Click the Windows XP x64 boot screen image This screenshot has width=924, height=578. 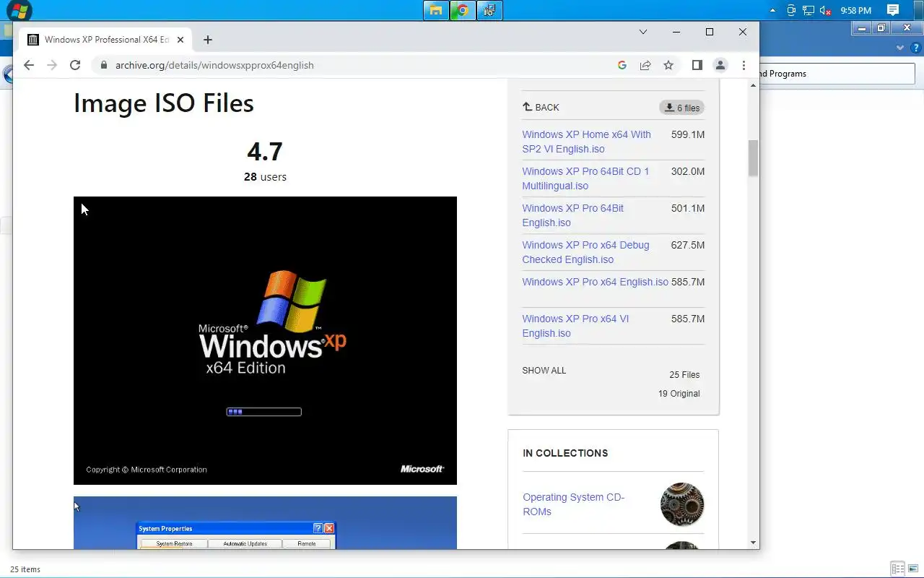pyautogui.click(x=265, y=340)
